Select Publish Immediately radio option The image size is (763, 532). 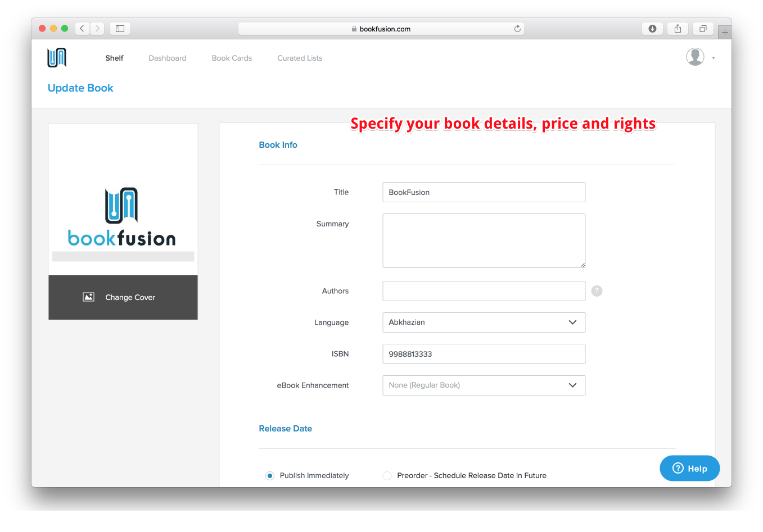pos(270,476)
